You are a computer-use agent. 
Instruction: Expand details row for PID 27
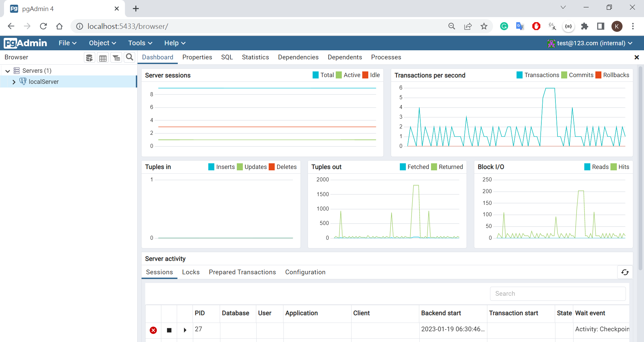click(185, 330)
